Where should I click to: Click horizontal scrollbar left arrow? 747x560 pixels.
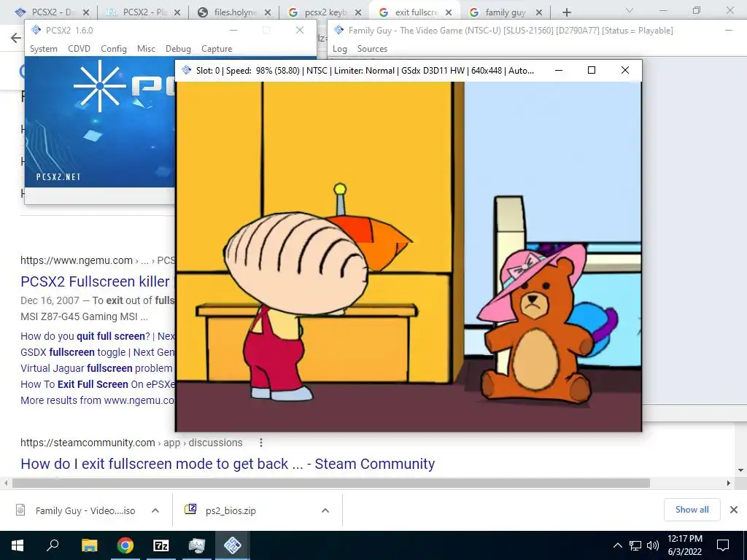click(6, 483)
